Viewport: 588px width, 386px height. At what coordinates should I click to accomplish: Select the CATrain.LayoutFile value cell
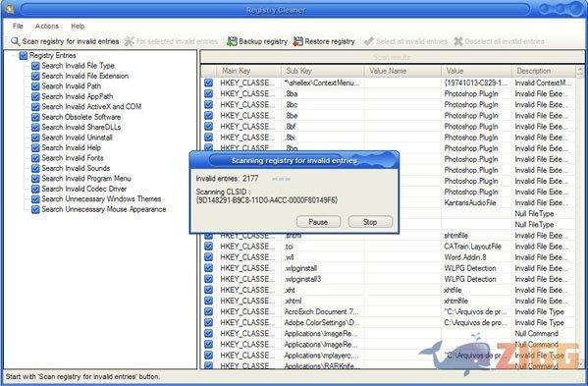[476, 247]
